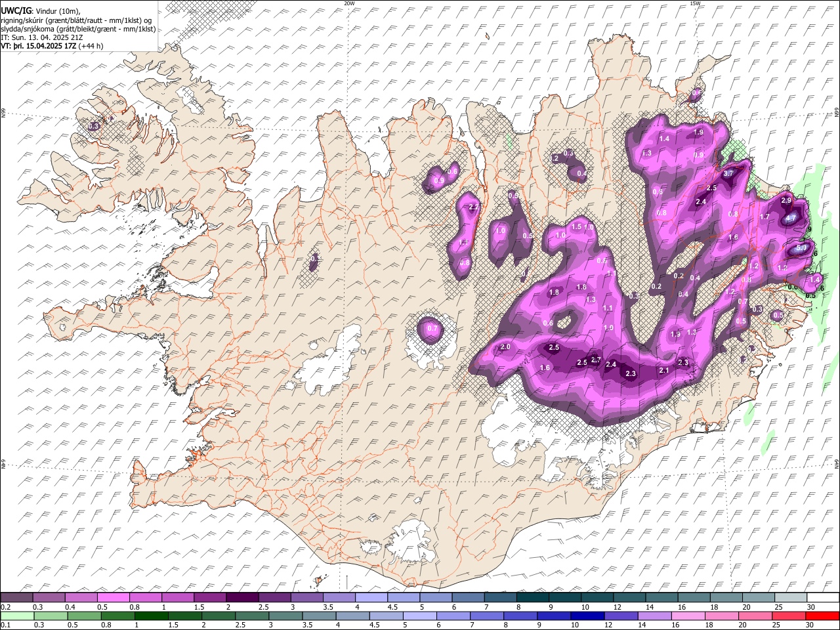840x630 pixels.
Task: Click the 2.2 snowfall value in north Iceland
Action: point(474,207)
